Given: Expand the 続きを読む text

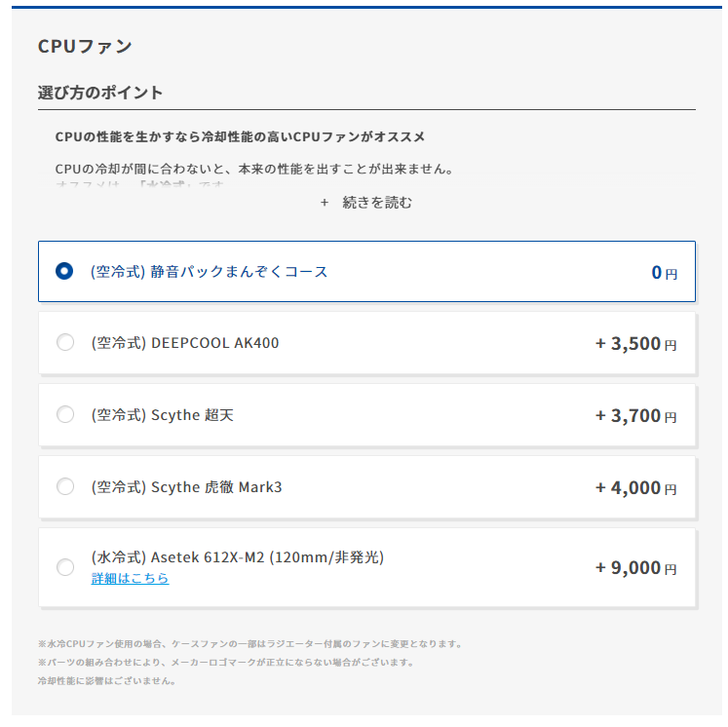Looking at the screenshot, I should click(377, 203).
